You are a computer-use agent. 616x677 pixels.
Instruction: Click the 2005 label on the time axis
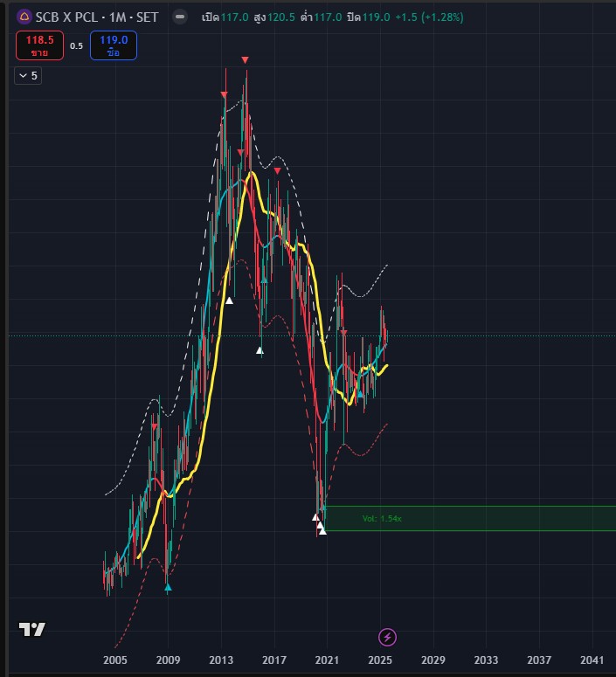point(115,660)
